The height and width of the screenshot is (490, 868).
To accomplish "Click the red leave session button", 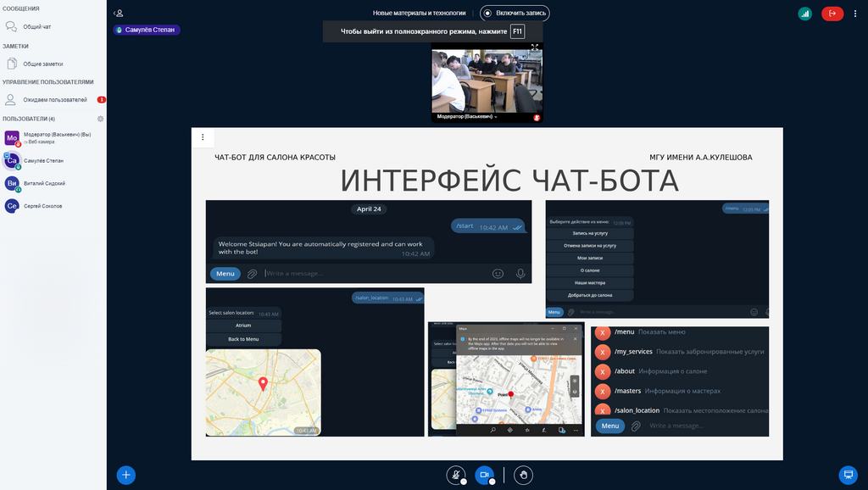I will [832, 14].
